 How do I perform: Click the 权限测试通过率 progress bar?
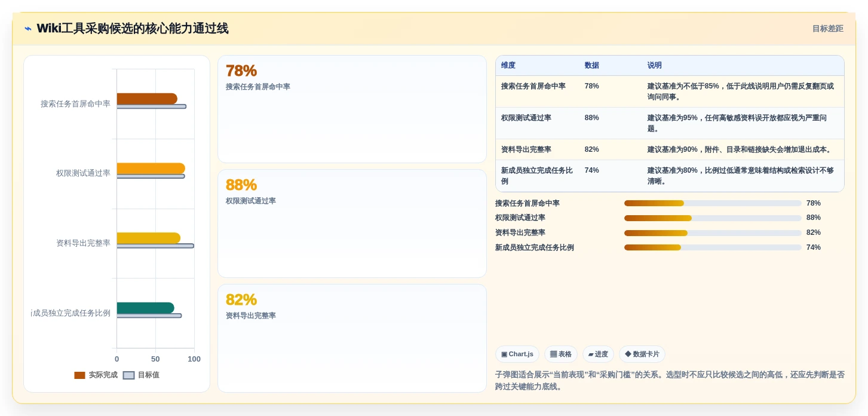[x=713, y=218]
